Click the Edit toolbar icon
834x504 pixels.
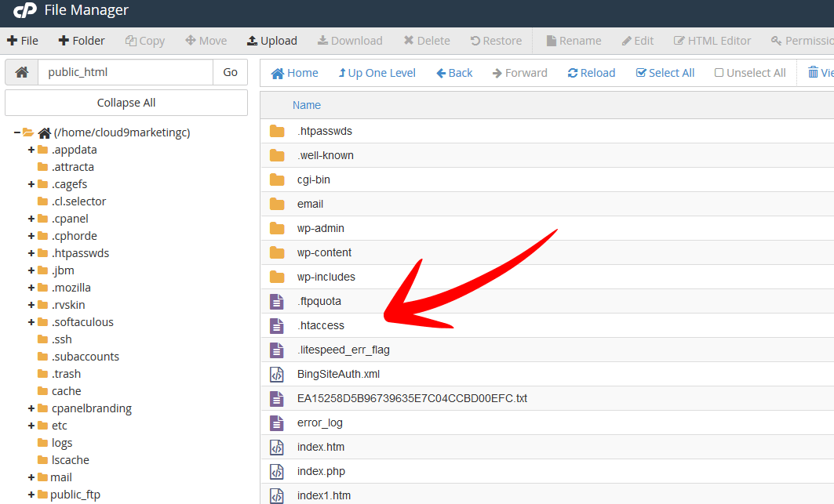pos(636,40)
